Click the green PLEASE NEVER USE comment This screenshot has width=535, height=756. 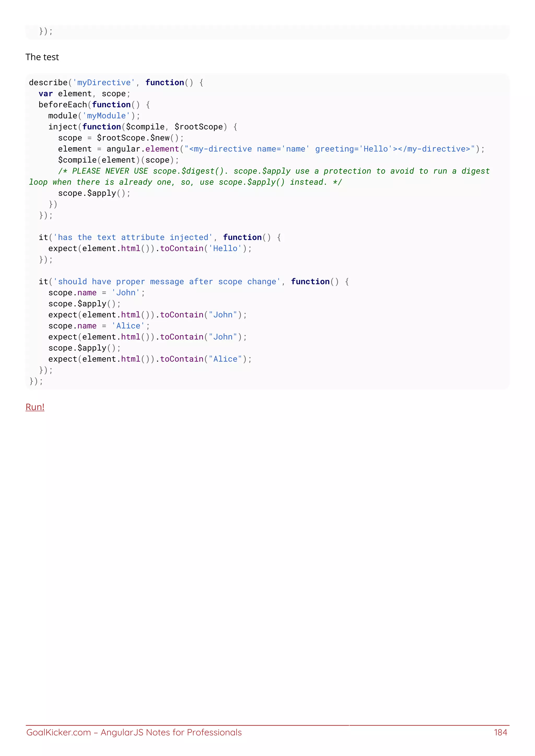274,171
